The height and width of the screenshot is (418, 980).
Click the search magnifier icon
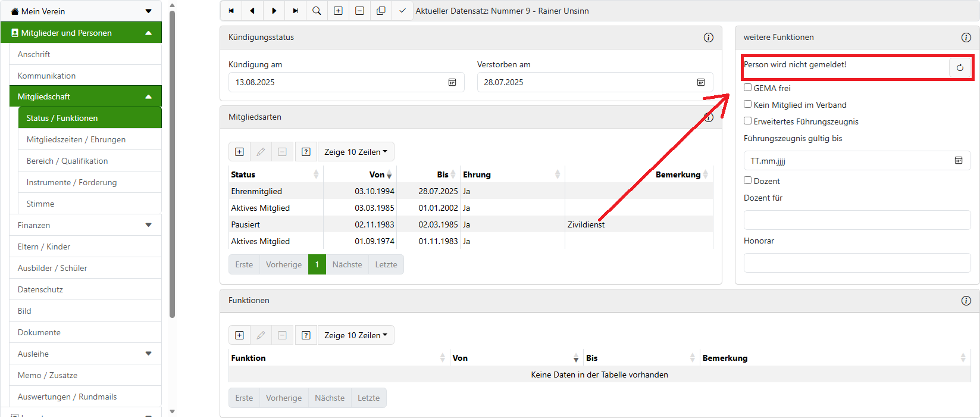[317, 11]
